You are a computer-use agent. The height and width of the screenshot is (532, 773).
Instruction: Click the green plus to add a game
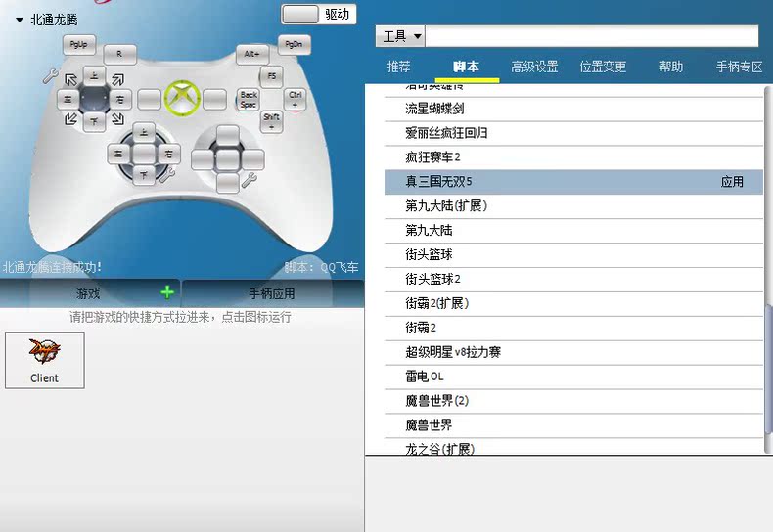(x=167, y=292)
